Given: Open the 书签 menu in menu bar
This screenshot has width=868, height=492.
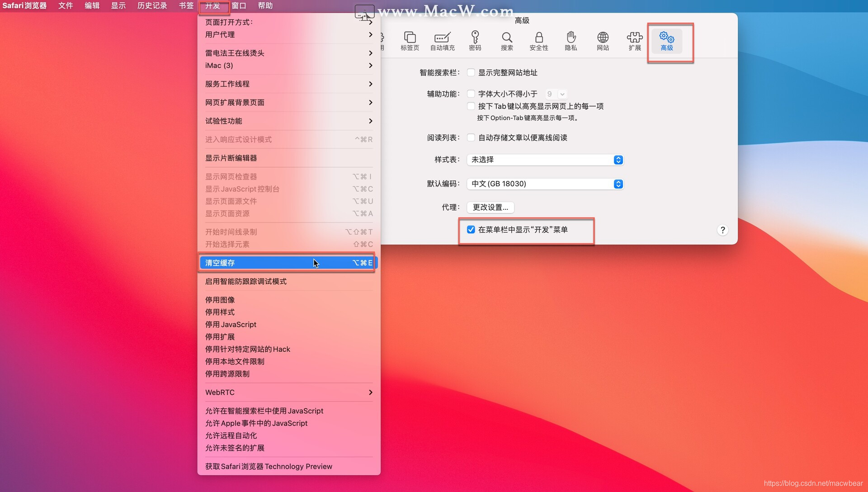Looking at the screenshot, I should click(186, 5).
